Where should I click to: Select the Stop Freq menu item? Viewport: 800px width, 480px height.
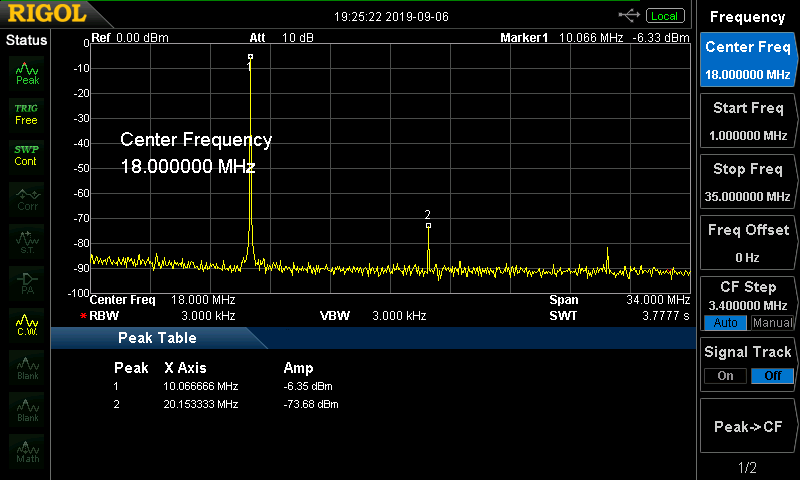(x=747, y=181)
